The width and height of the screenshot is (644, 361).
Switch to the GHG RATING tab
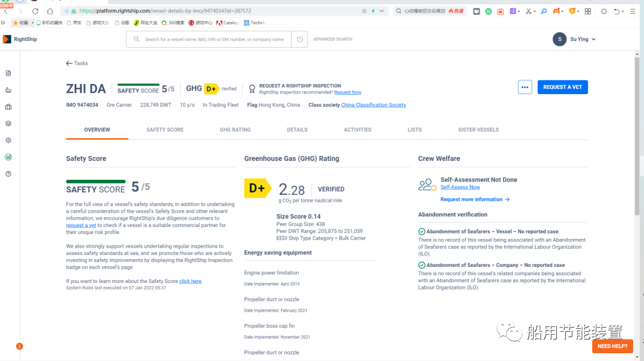(235, 130)
